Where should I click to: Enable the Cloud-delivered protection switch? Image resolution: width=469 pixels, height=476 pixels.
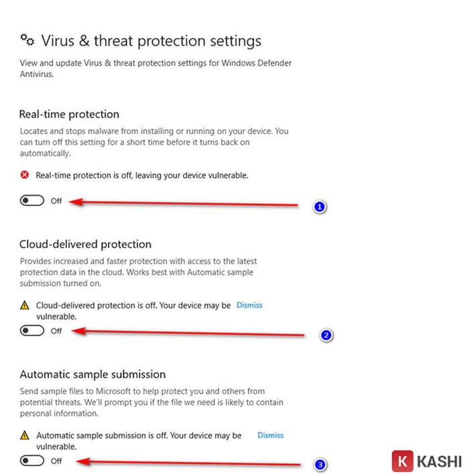[31, 331]
